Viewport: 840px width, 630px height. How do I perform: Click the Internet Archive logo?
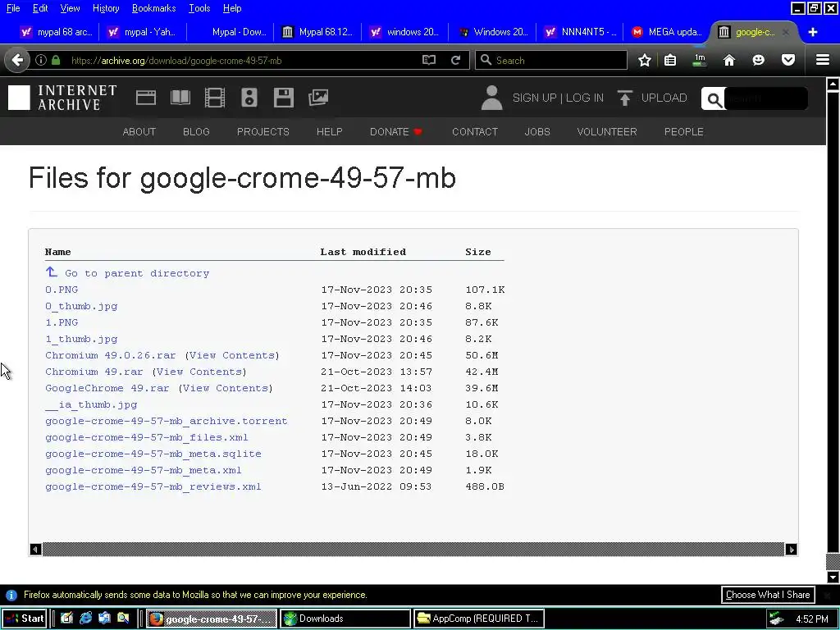tap(62, 98)
